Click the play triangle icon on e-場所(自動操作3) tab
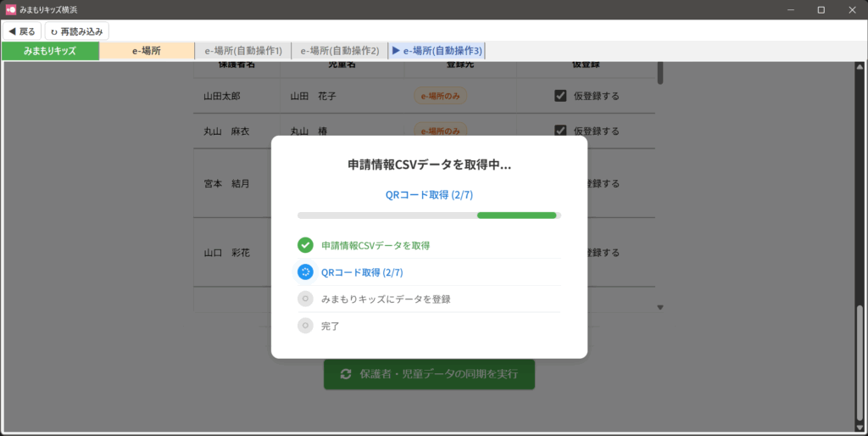Screen dimensions: 868x436 [395, 51]
